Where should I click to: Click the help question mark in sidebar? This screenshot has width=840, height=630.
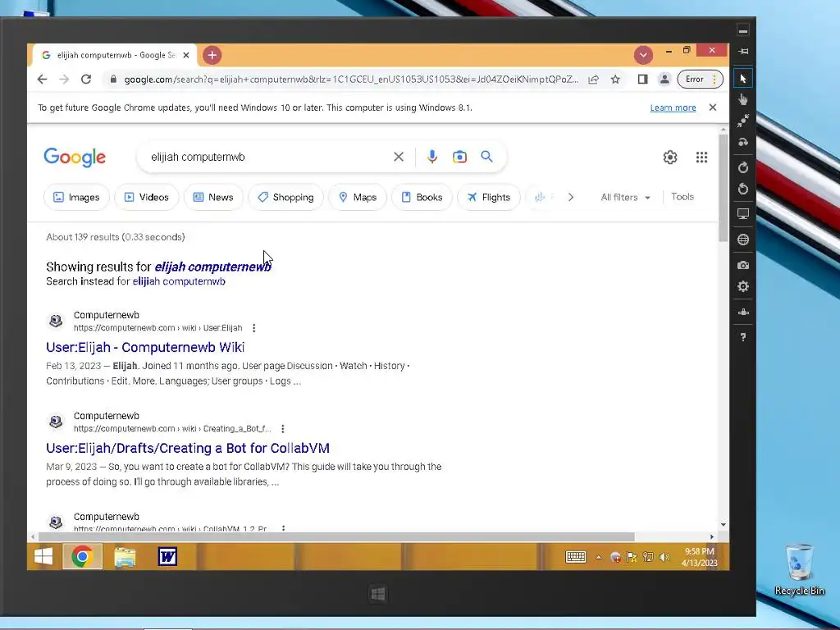click(x=743, y=337)
